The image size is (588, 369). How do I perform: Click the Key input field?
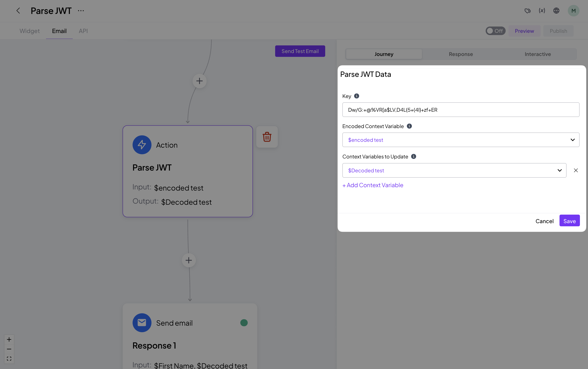click(x=461, y=110)
